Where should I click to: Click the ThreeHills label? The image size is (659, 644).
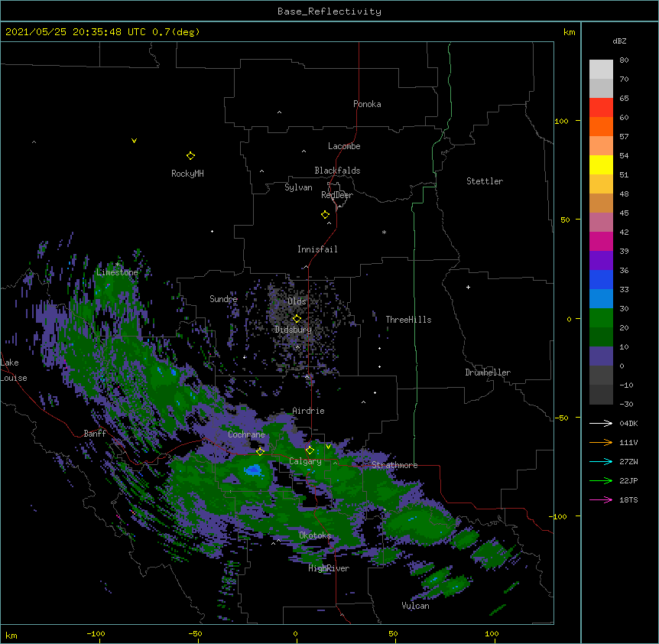point(408,320)
